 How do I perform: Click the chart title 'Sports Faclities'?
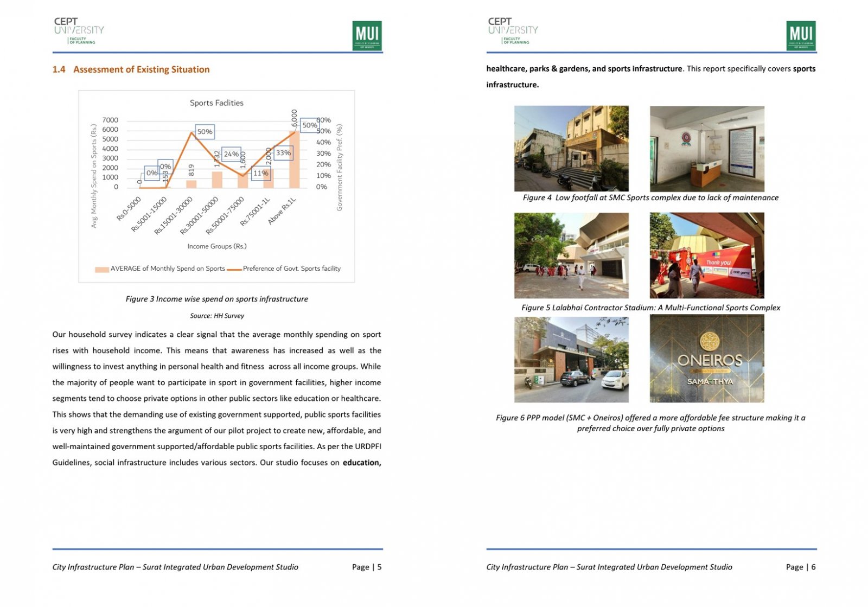(x=216, y=103)
